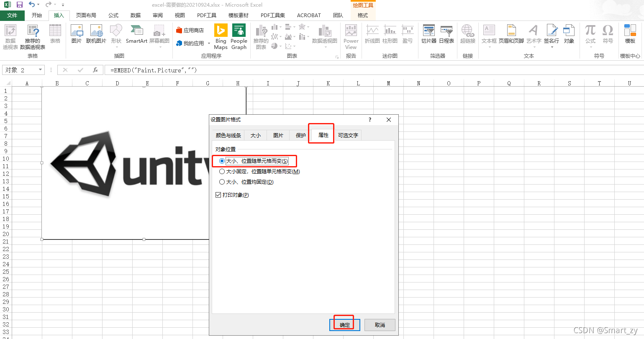Click the Save icon in quick access toolbar
This screenshot has width=644, height=339.
19,5
